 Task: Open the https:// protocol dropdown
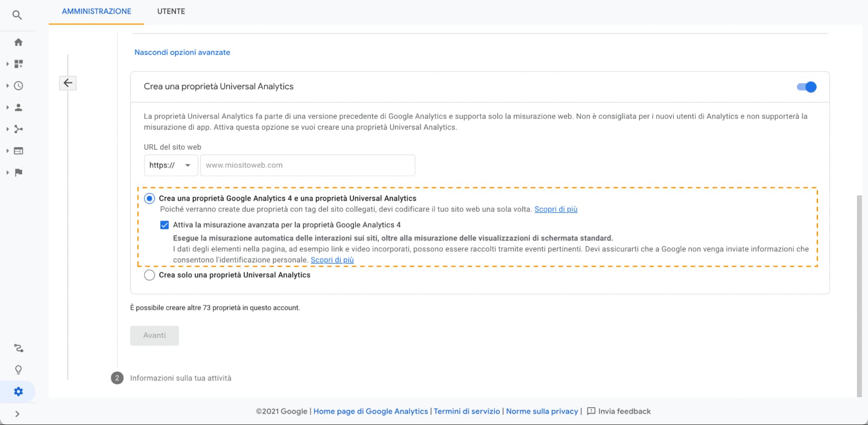pos(171,165)
